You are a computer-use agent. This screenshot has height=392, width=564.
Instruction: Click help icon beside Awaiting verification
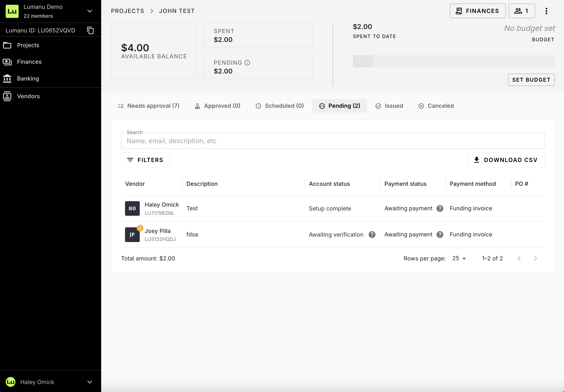tap(372, 235)
